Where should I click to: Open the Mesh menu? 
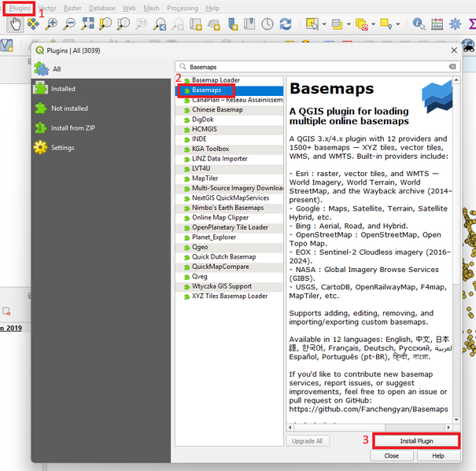point(151,8)
